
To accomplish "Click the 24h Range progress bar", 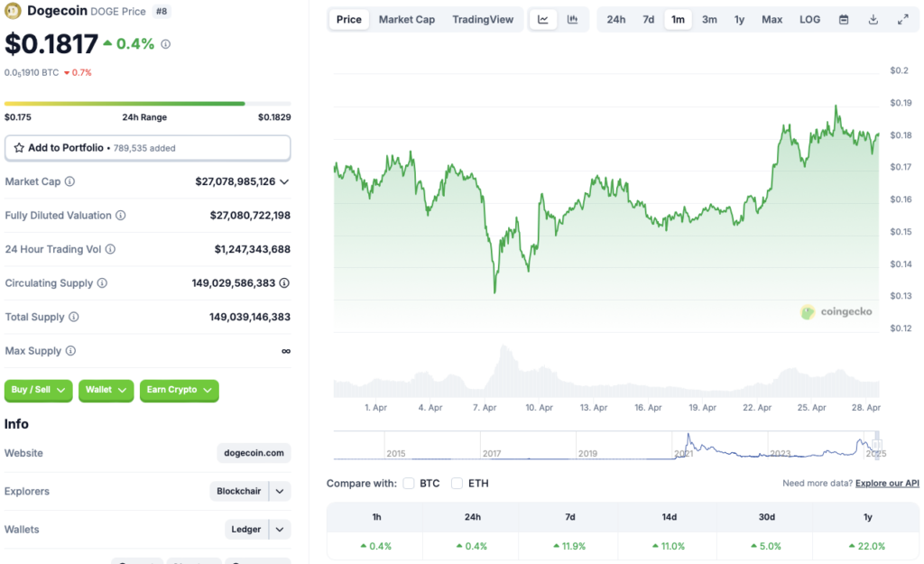I will pos(147,104).
